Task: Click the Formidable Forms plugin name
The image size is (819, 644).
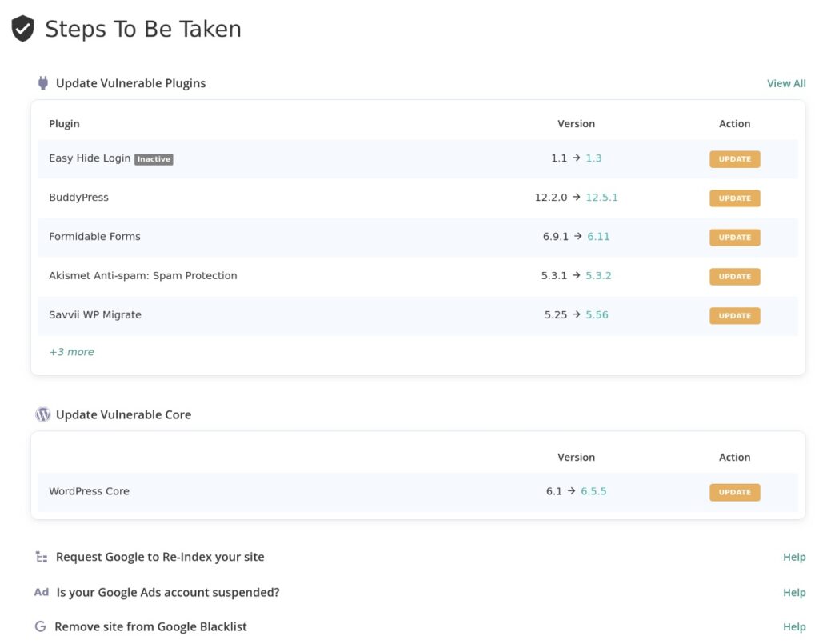Action: pyautogui.click(x=94, y=237)
